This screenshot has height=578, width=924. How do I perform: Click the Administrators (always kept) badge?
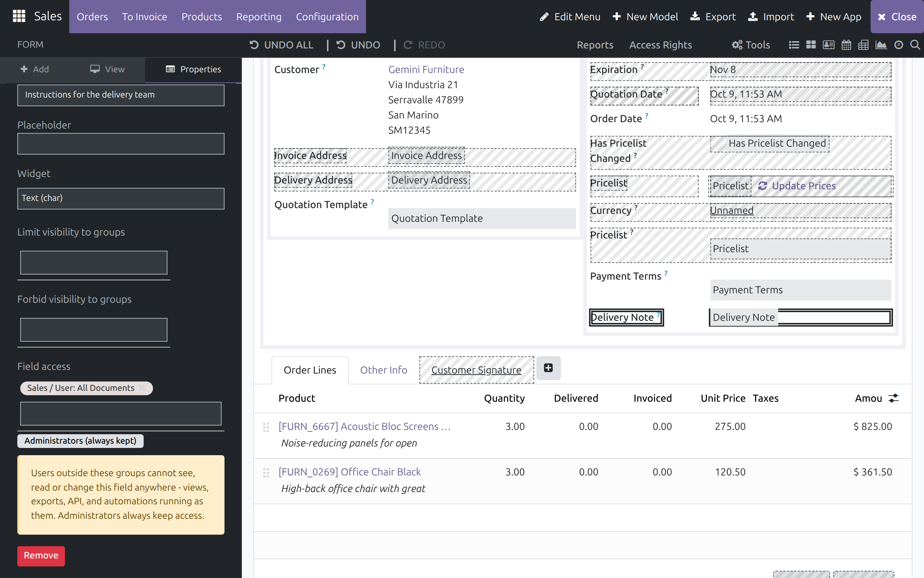pos(80,440)
